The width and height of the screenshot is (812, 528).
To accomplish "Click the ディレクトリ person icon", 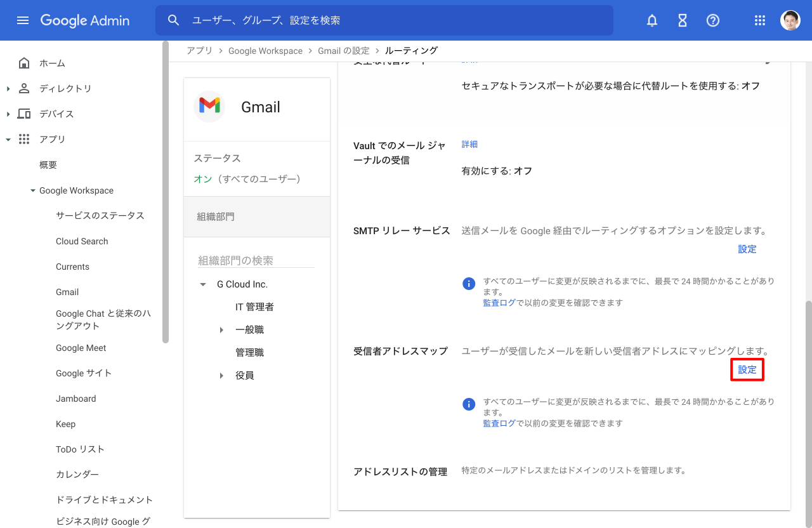I will 24,88.
